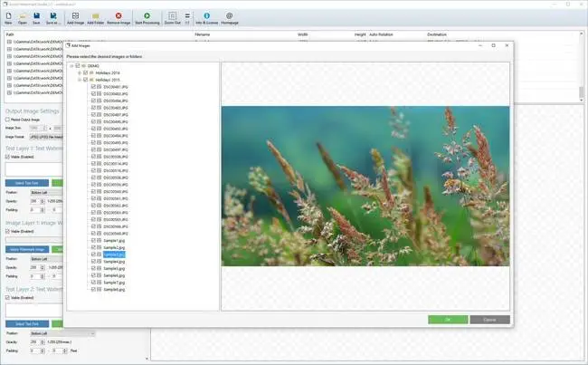Toggle Resize Output Image checkbox
This screenshot has height=365, width=588.
coord(7,119)
